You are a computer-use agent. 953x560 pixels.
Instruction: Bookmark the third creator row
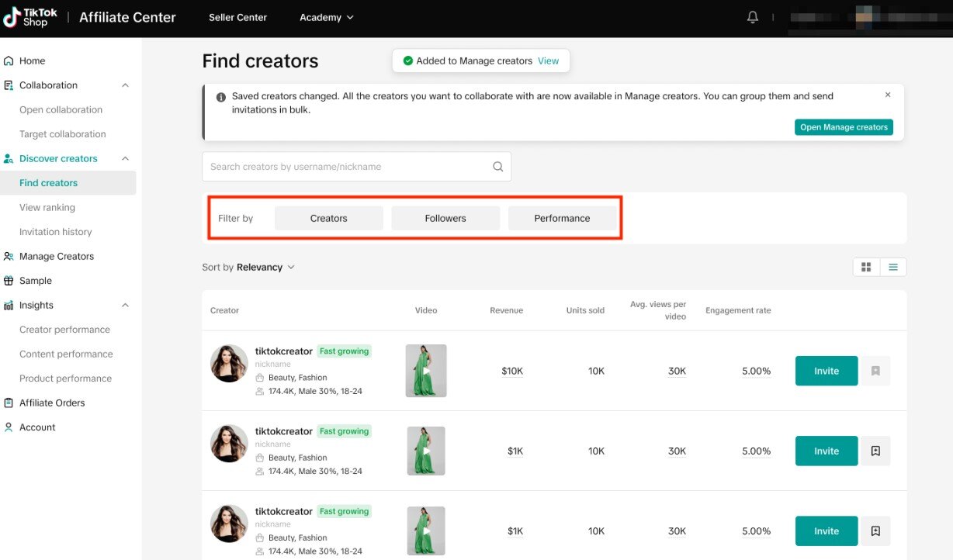click(875, 531)
